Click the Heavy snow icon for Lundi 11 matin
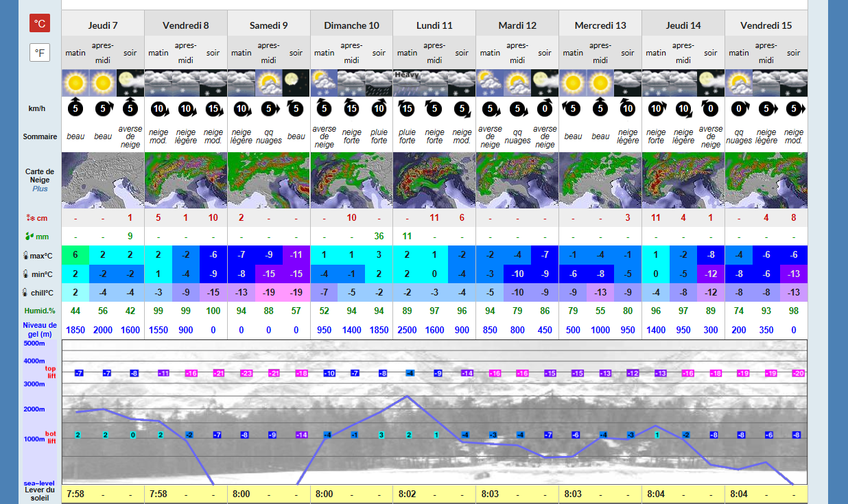This screenshot has width=848, height=504. coord(407,83)
